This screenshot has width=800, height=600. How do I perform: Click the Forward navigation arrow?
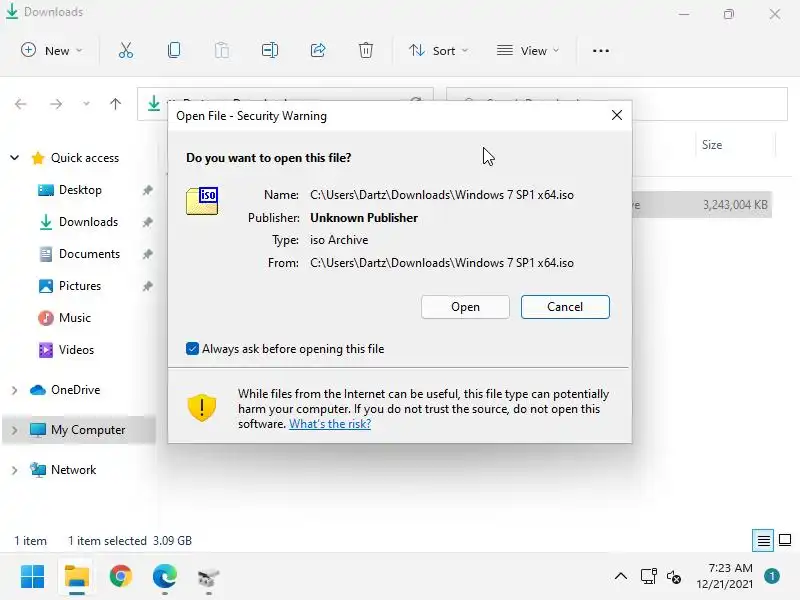tap(56, 105)
